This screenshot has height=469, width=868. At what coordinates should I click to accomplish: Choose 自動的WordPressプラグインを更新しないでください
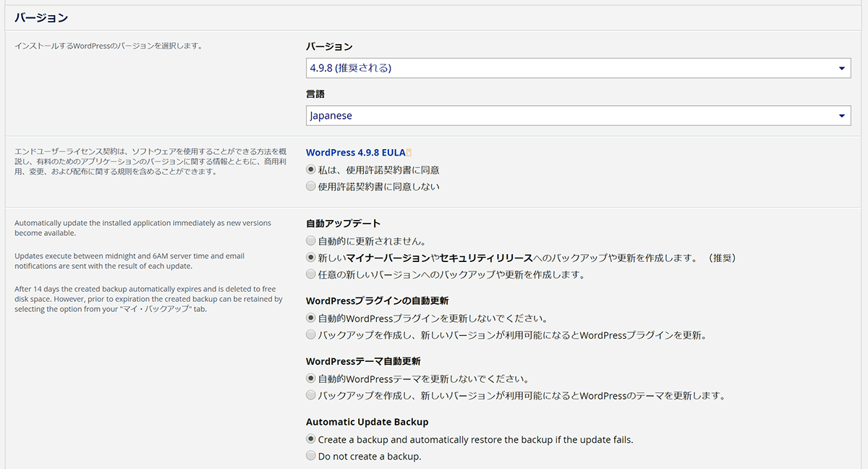(311, 318)
